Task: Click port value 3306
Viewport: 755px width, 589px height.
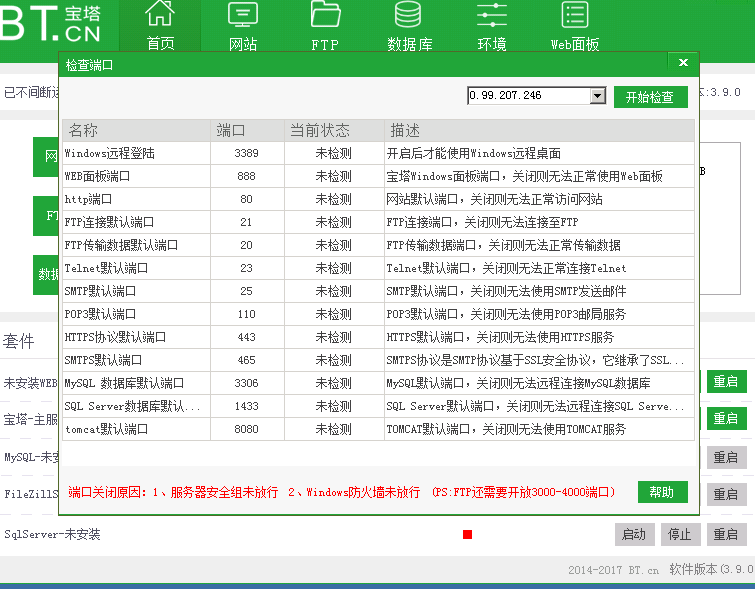Action: 247,383
